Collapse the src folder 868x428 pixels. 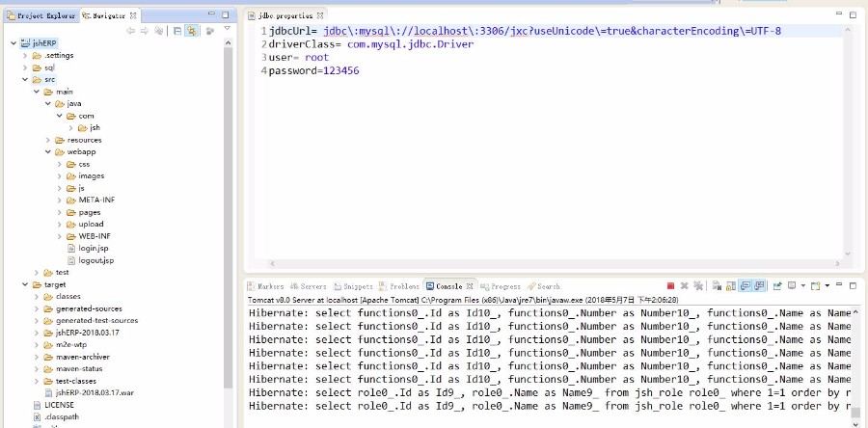[x=25, y=80]
